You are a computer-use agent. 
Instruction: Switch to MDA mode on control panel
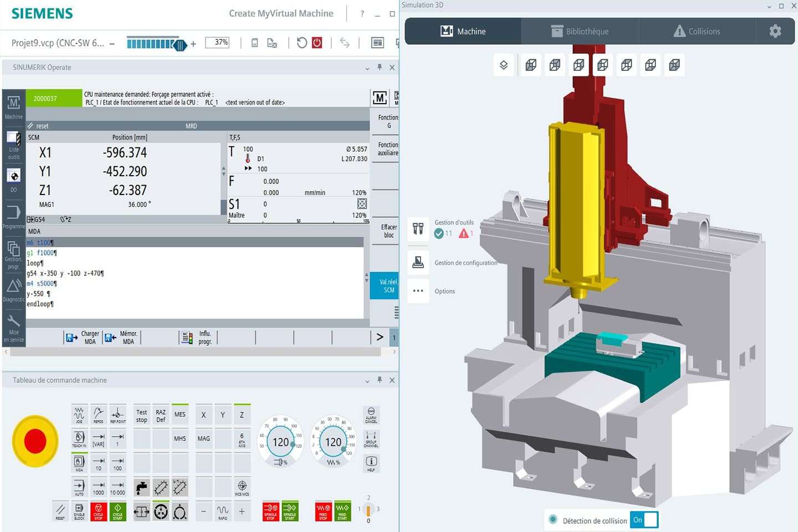[x=79, y=463]
